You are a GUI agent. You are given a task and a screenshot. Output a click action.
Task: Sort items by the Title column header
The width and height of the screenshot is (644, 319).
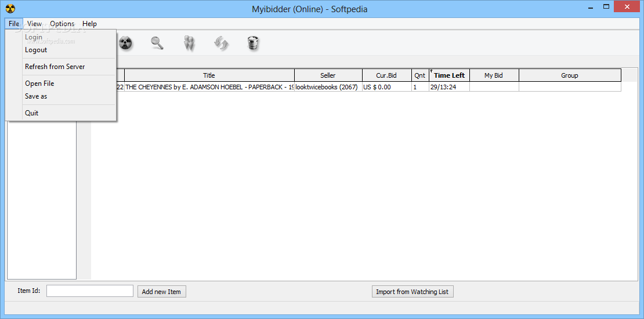(209, 75)
